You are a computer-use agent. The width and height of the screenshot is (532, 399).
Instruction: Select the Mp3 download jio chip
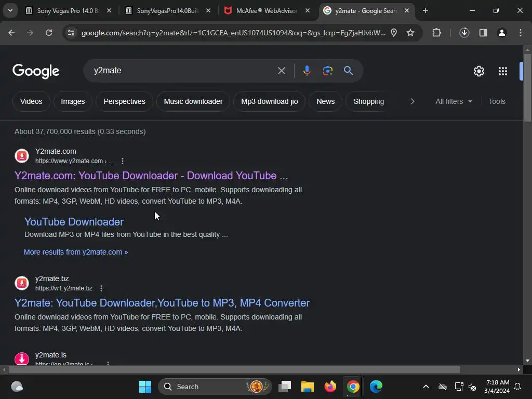coord(270,101)
